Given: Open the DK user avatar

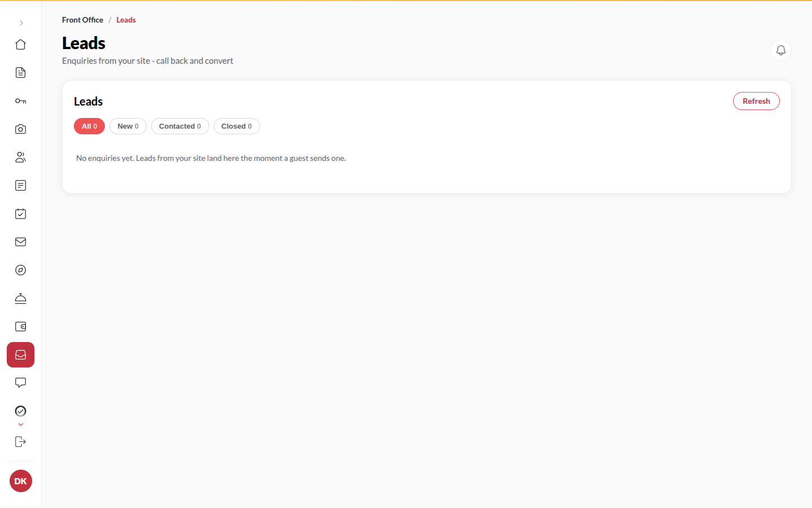Looking at the screenshot, I should [21, 481].
